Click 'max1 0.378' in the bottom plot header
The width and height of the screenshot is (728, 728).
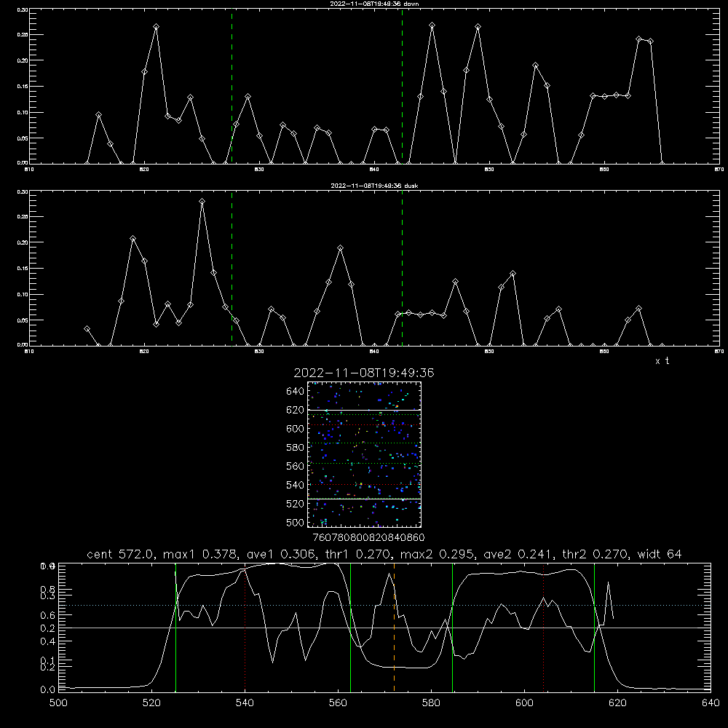pos(199,554)
